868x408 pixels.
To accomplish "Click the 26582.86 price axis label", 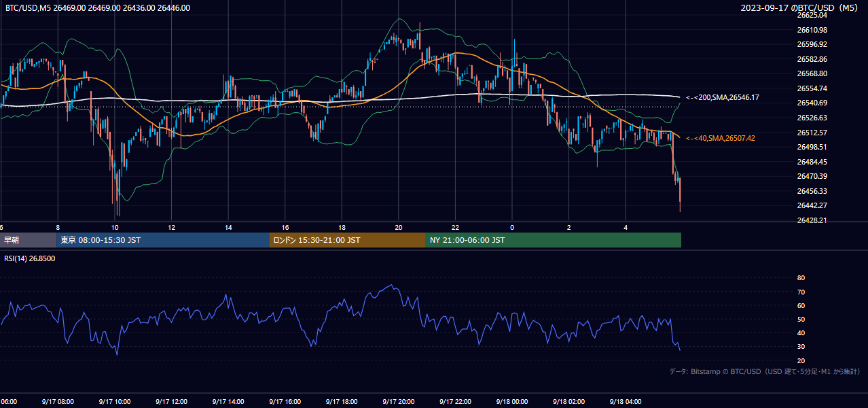I will 812,59.
